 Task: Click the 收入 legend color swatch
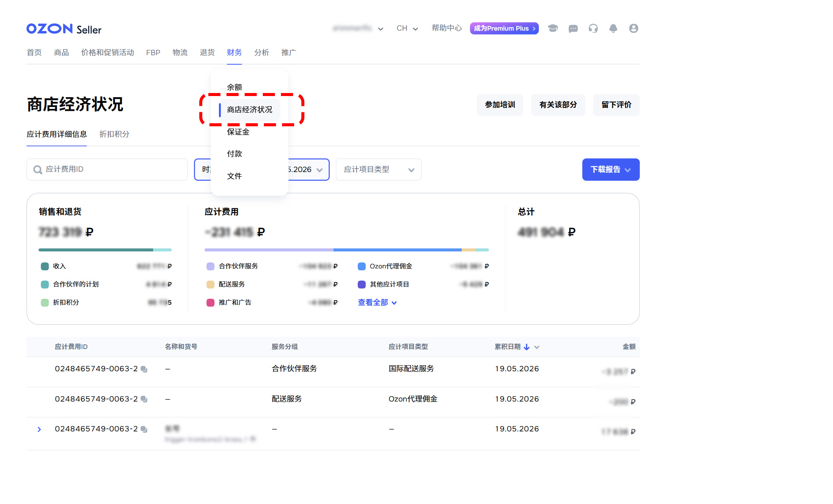pos(45,266)
